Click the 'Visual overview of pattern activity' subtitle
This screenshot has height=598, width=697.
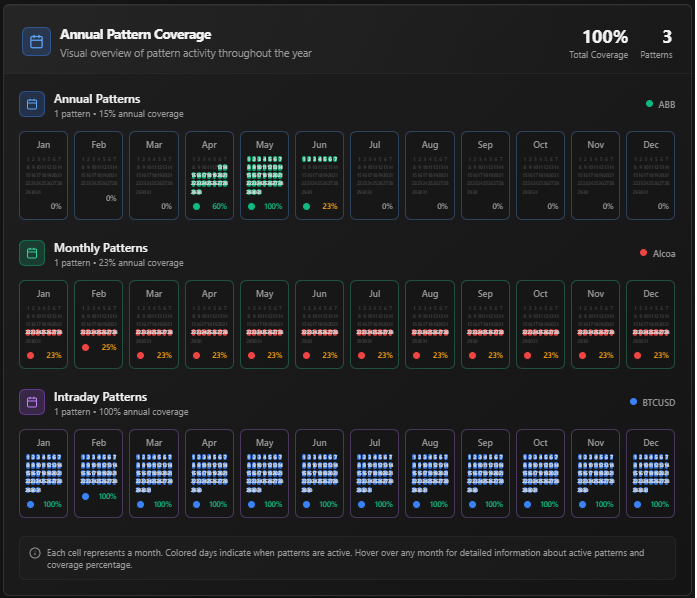(186, 53)
